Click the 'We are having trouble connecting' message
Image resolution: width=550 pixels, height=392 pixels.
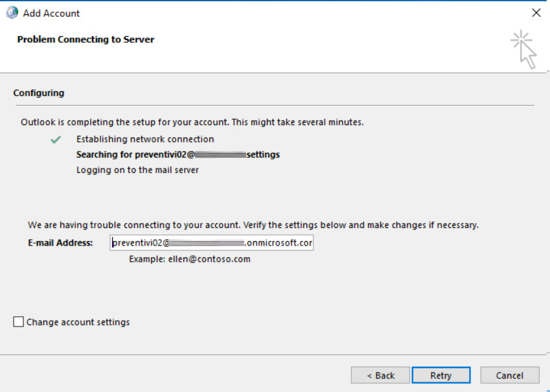click(253, 225)
